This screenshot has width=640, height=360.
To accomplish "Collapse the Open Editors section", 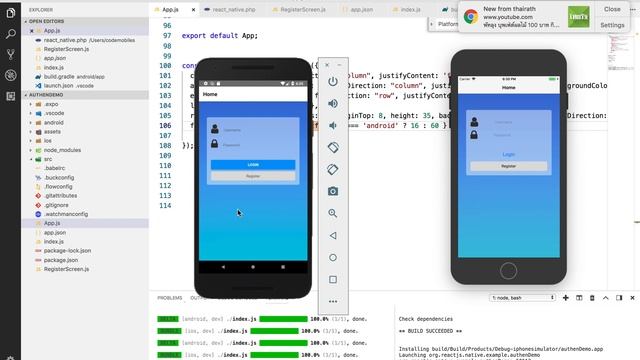I will pyautogui.click(x=85, y=21).
